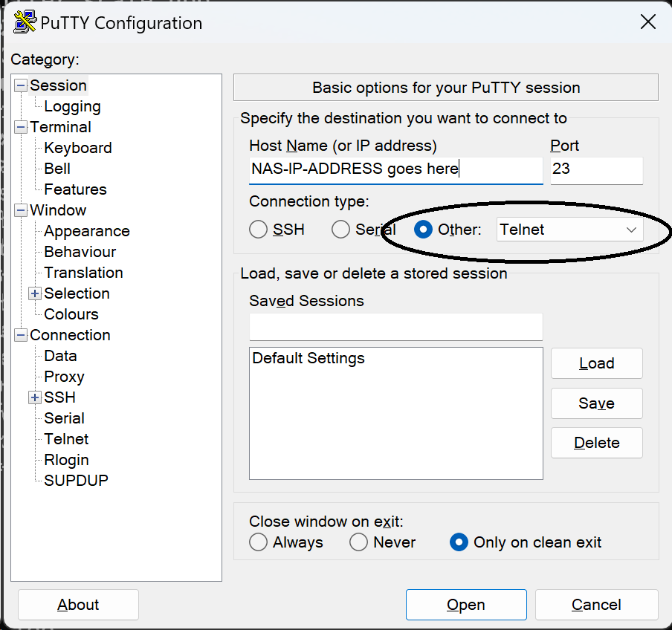The image size is (672, 630).
Task: Collapse the Terminal category tree
Action: pos(21,127)
